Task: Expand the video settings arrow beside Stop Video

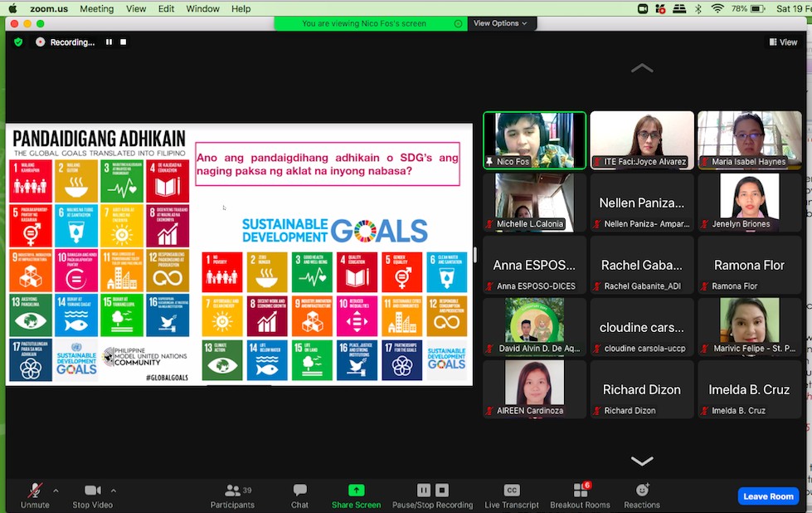Action: point(114,491)
